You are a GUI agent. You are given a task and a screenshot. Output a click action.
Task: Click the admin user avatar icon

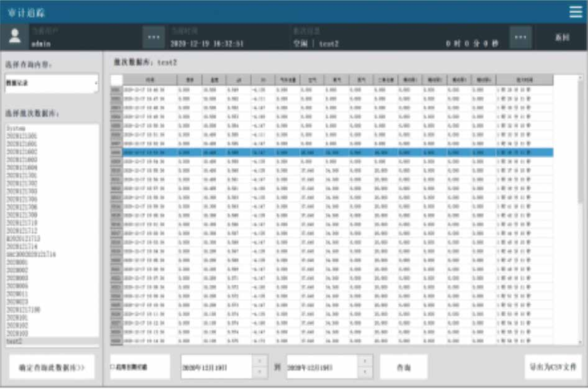coord(15,37)
